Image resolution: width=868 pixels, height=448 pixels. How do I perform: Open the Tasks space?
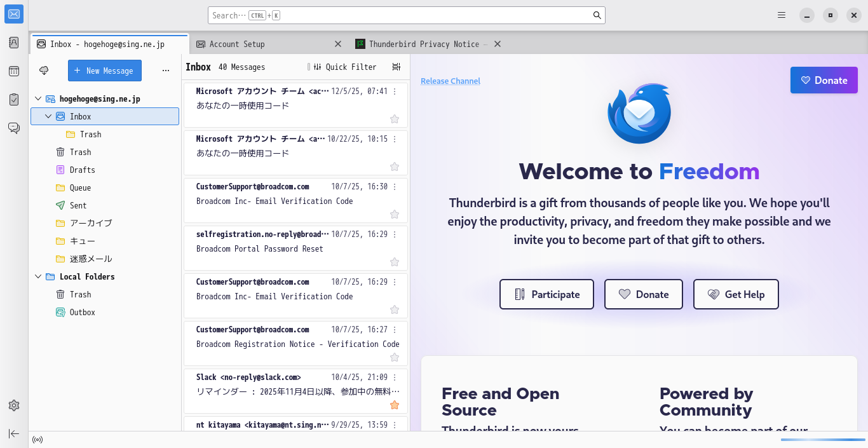coord(14,99)
